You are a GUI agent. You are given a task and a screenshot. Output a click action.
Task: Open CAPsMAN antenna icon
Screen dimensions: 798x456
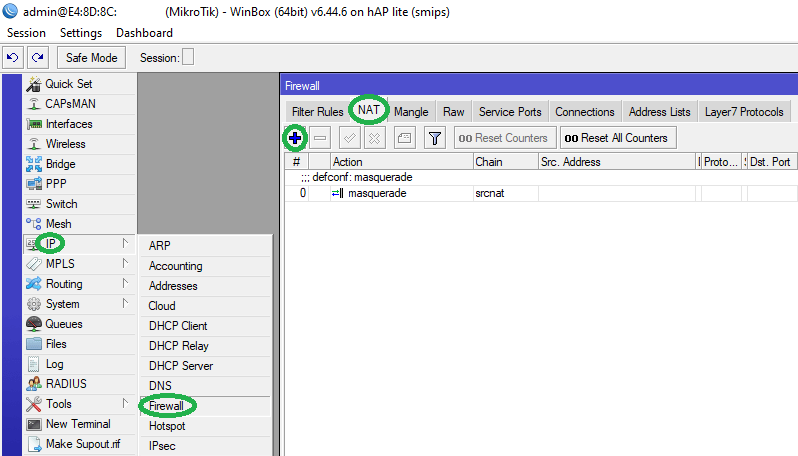pos(34,104)
